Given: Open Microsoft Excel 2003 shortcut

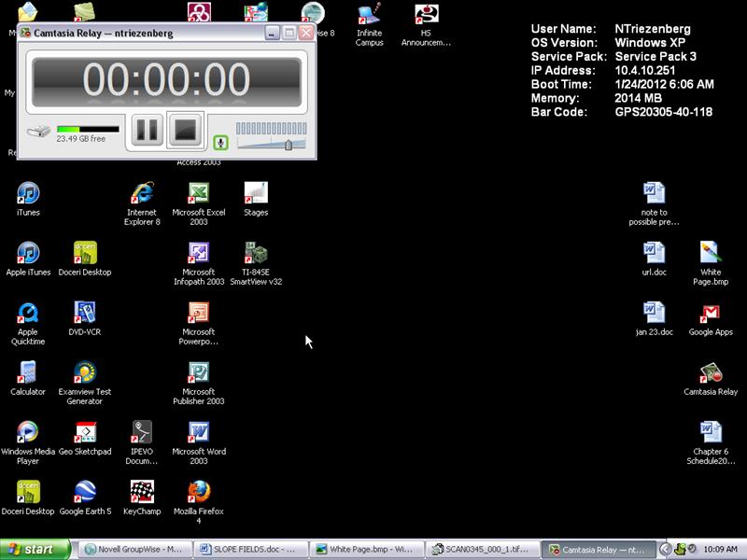Looking at the screenshot, I should click(199, 203).
